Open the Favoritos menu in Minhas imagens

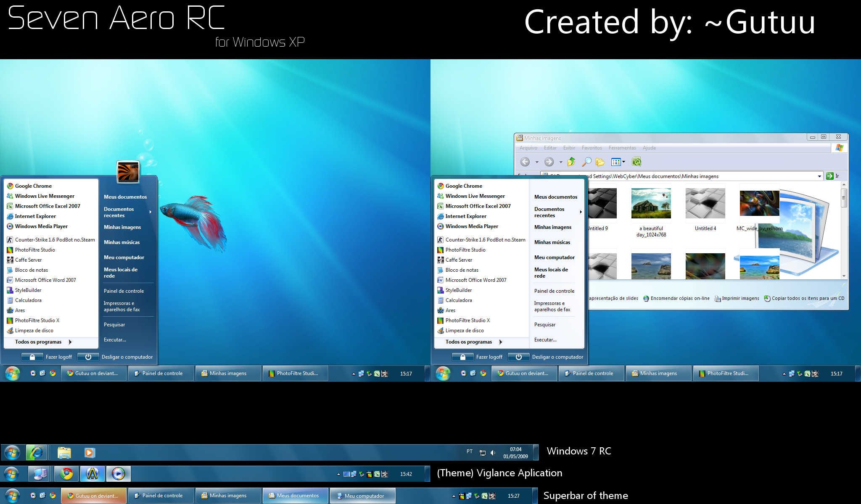[x=592, y=148]
